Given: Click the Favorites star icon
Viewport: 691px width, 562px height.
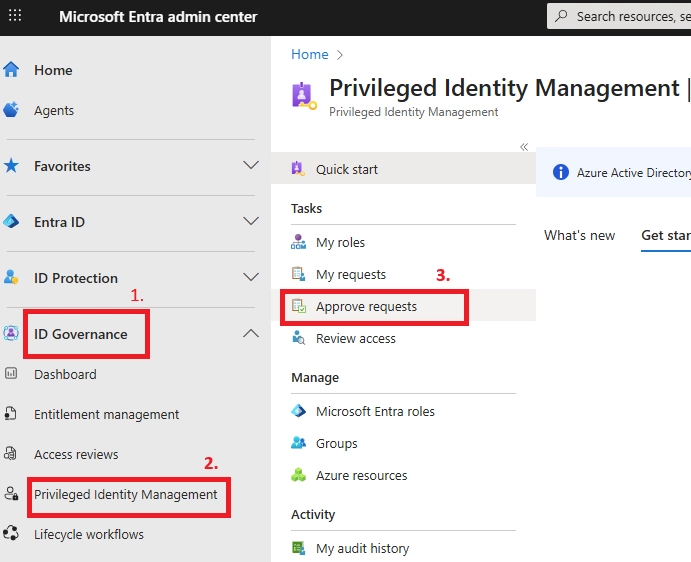Looking at the screenshot, I should point(11,166).
